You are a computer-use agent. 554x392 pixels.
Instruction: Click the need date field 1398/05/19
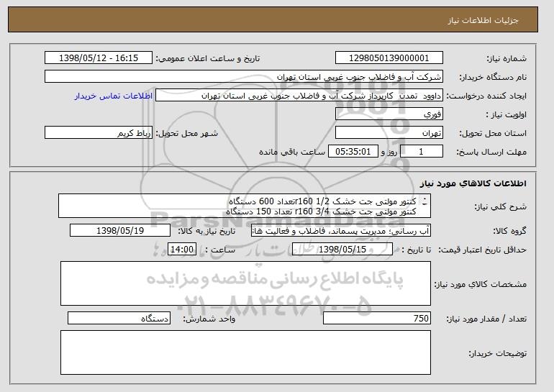point(120,231)
